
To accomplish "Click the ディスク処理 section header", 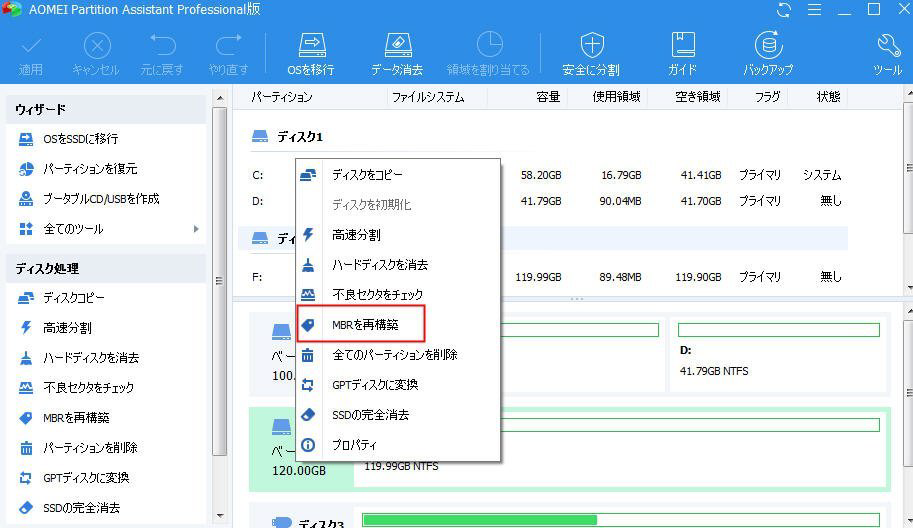I will point(106,268).
